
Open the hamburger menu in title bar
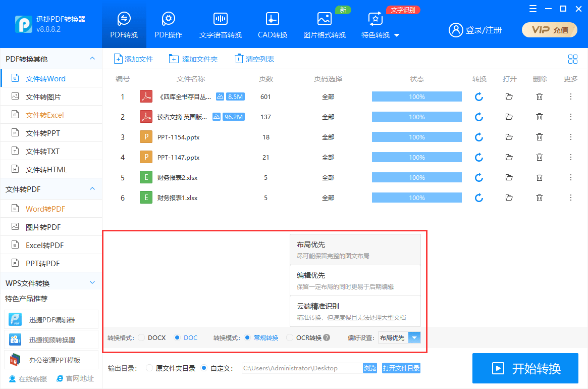[x=533, y=9]
